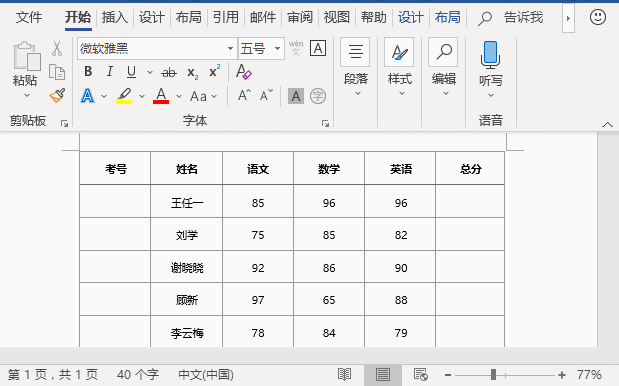Image resolution: width=619 pixels, height=386 pixels.
Task: Open the Styles (样式) gallery
Action: [x=400, y=68]
